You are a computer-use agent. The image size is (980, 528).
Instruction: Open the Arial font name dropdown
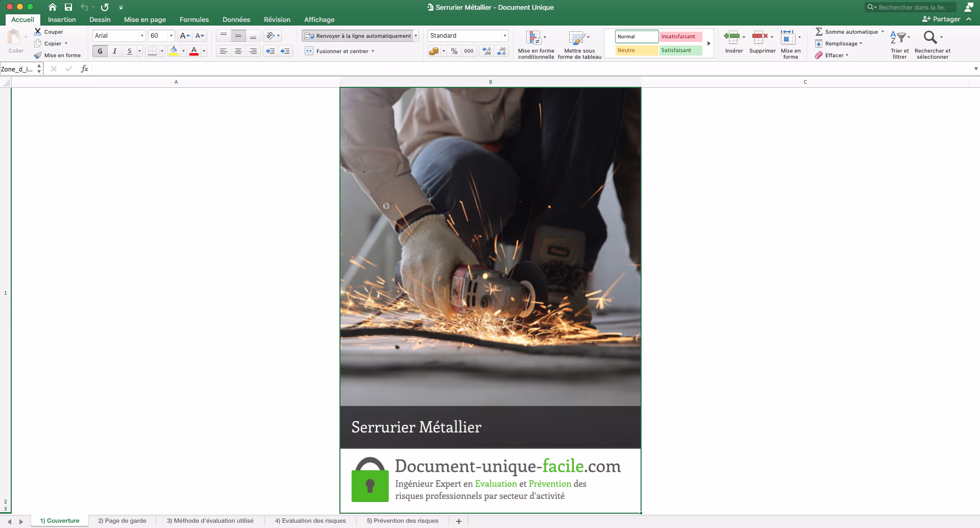click(x=142, y=36)
